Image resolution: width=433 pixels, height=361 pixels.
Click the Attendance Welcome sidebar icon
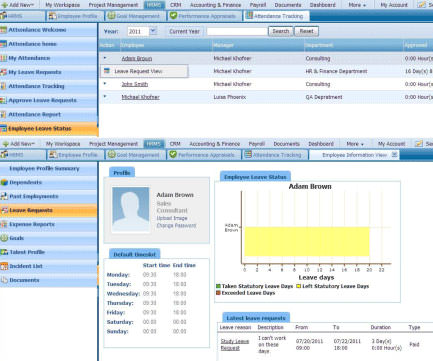click(4, 30)
